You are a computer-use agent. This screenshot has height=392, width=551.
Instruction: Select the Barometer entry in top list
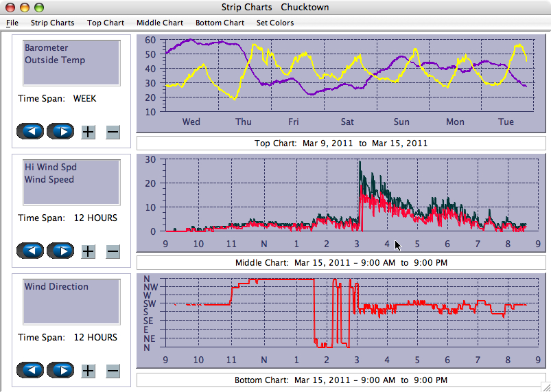[47, 48]
